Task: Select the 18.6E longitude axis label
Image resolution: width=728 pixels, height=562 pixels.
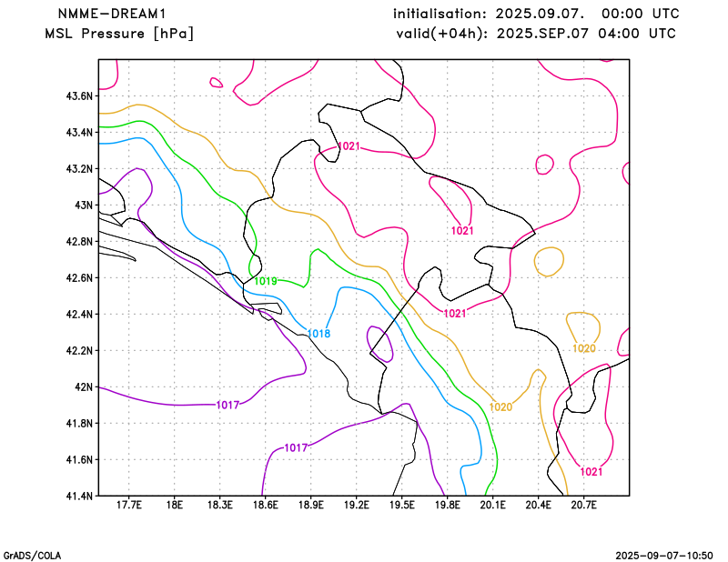Action: click(x=266, y=505)
